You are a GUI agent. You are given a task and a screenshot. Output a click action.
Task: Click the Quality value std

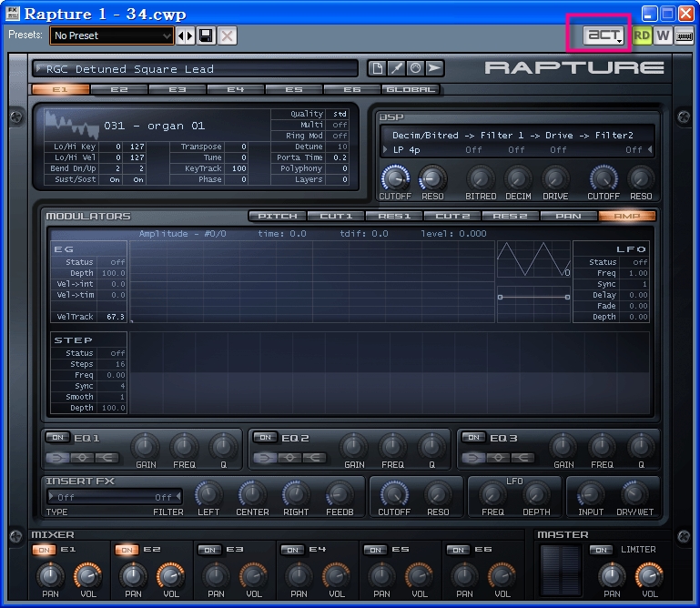click(x=340, y=114)
